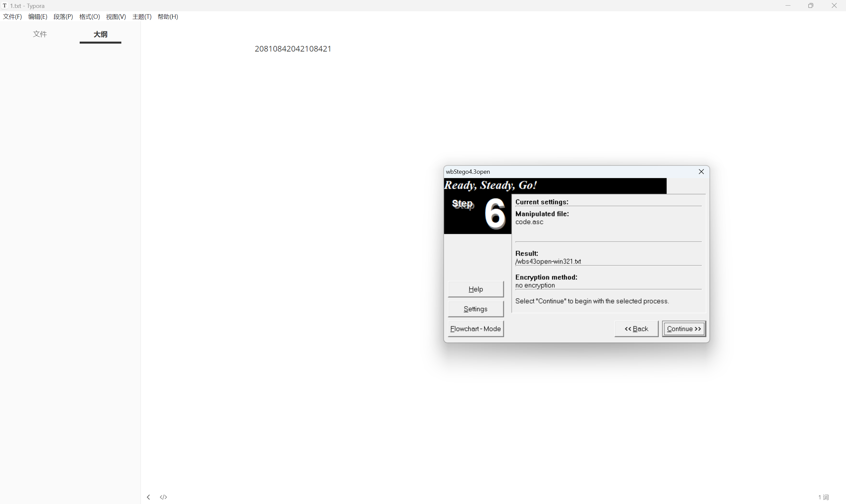This screenshot has width=846, height=504.
Task: Open Settings in the wbStego dialog
Action: point(475,309)
